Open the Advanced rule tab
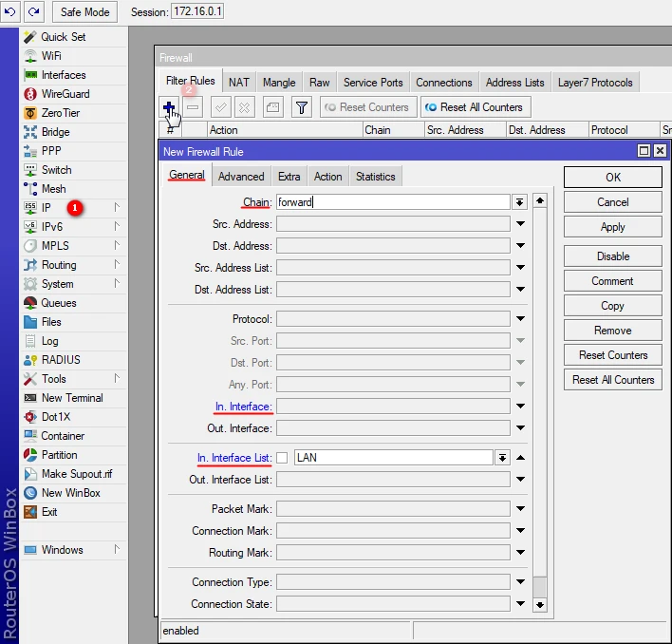Image resolution: width=672 pixels, height=644 pixels. 241,177
